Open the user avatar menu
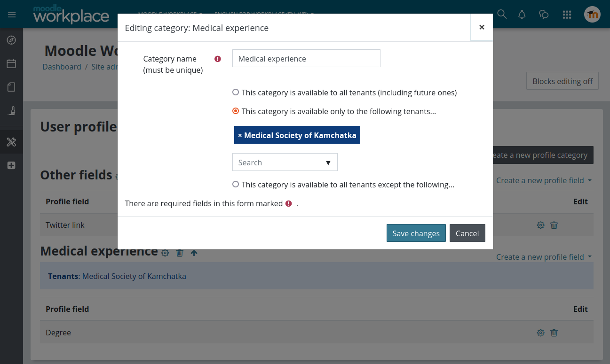The height and width of the screenshot is (364, 610). click(592, 15)
